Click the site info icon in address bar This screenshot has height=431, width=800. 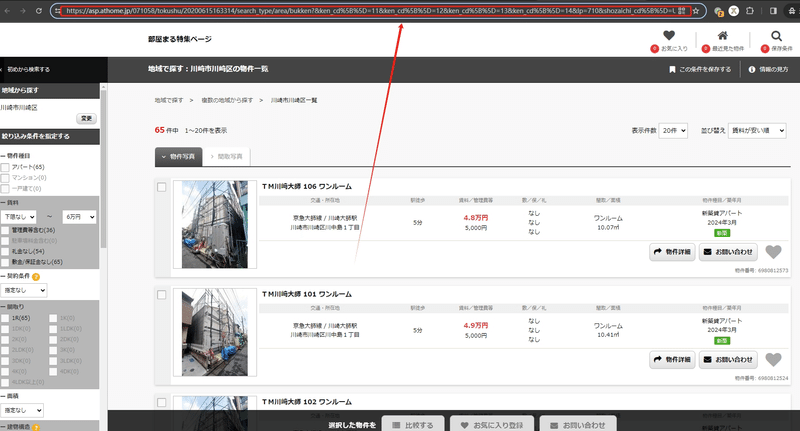[x=57, y=11]
